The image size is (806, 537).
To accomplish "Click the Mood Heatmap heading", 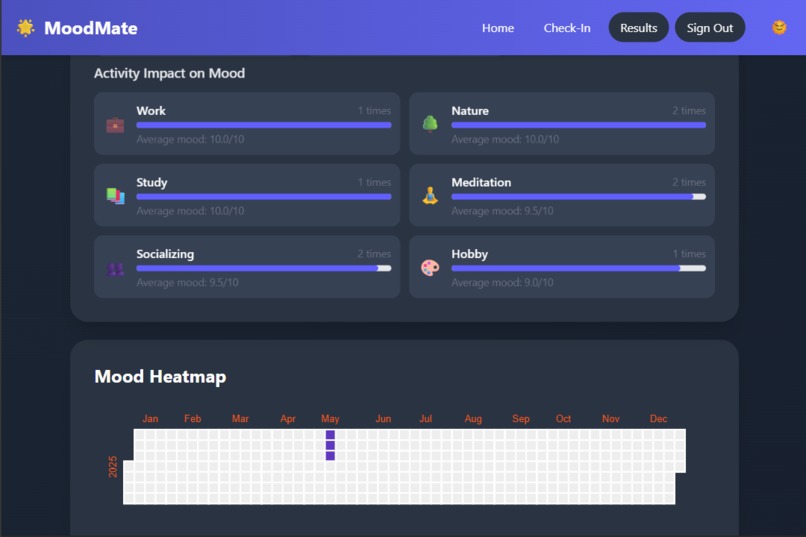I will pos(160,377).
